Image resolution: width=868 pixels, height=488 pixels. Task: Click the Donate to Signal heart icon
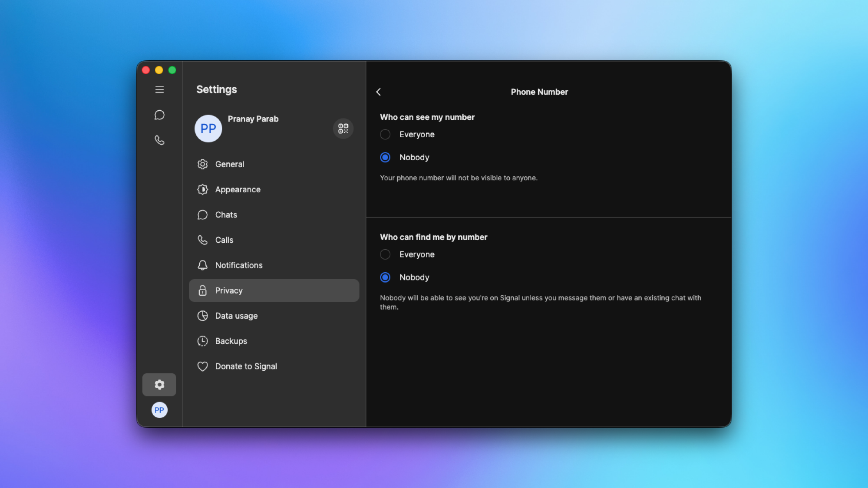click(202, 366)
